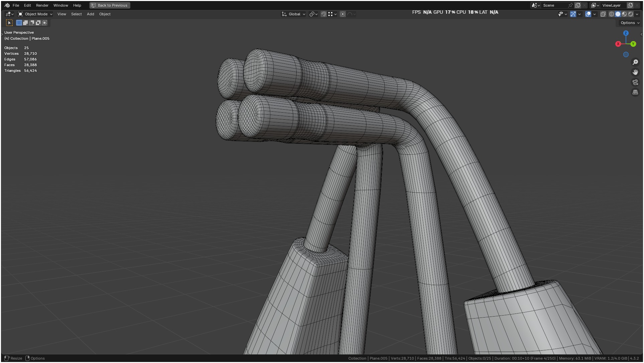Toggle X-ray mode

coord(603,14)
